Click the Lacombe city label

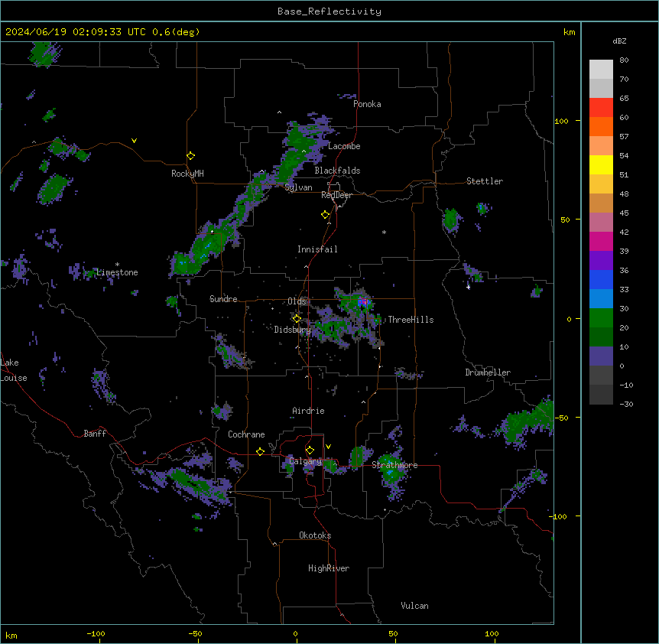344,146
